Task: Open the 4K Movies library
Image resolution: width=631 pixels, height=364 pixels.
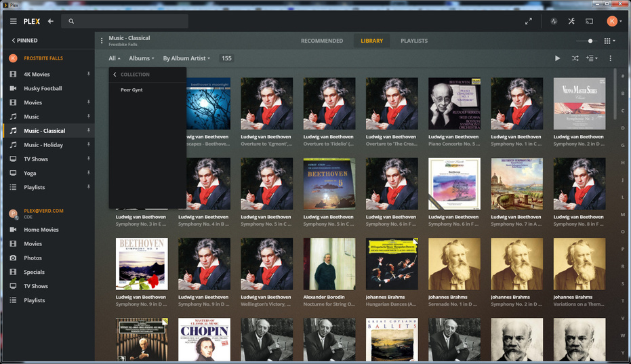Action: coord(37,74)
